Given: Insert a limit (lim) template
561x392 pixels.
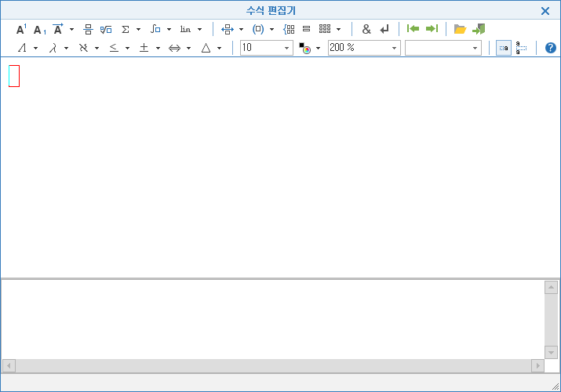Looking at the screenshot, I should (x=185, y=29).
